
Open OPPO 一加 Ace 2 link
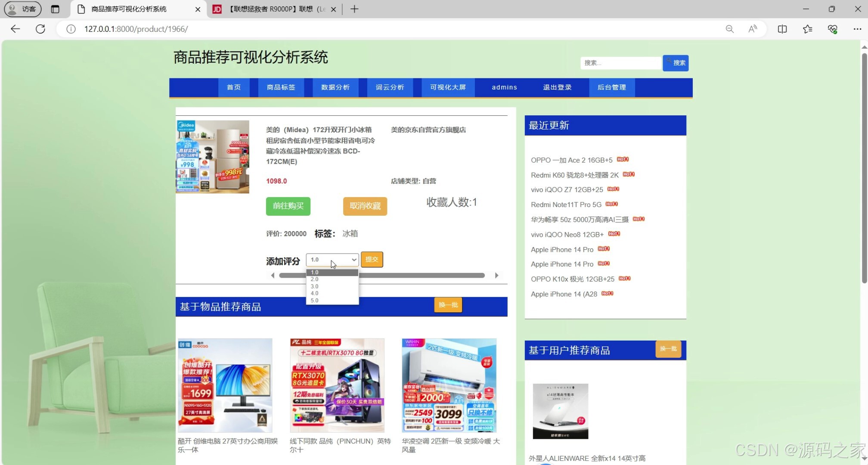572,160
